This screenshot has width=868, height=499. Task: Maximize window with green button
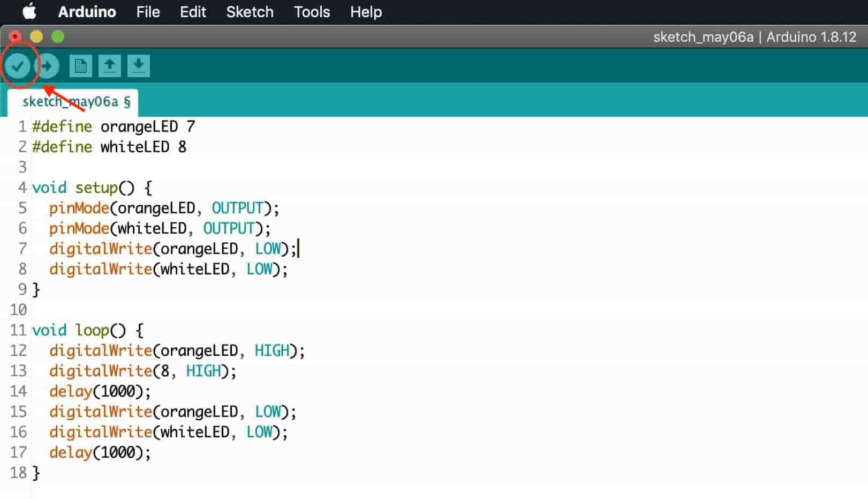[58, 36]
